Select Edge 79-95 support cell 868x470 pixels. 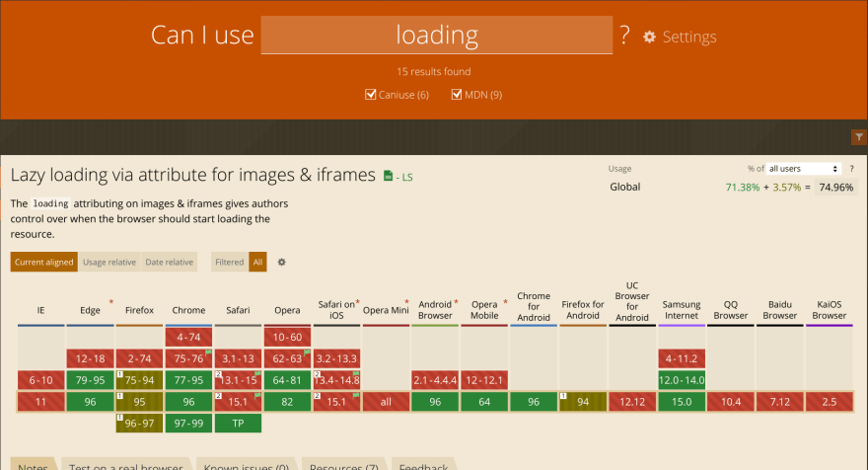(x=90, y=380)
